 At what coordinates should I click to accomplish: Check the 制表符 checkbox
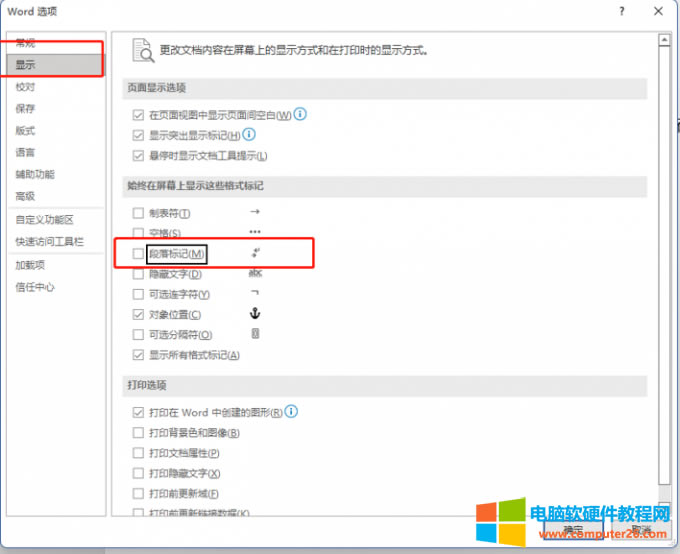[138, 213]
